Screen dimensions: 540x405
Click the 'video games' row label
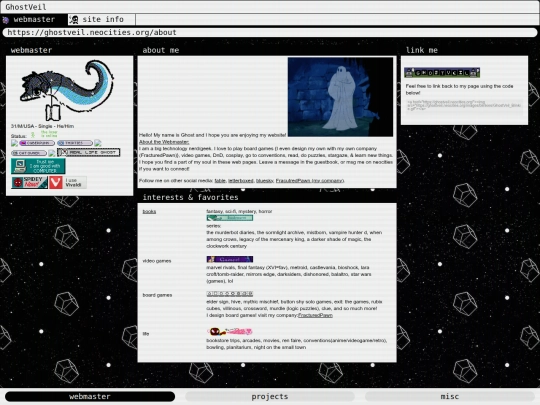(x=157, y=261)
